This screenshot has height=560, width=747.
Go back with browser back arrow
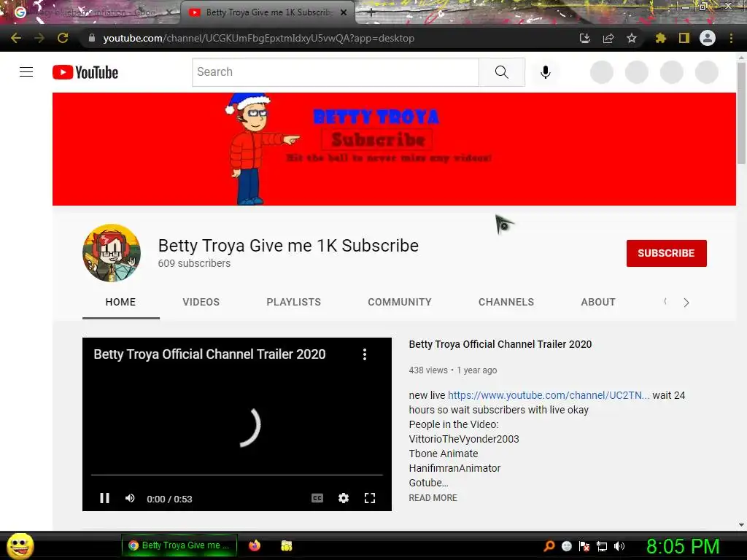coord(16,38)
